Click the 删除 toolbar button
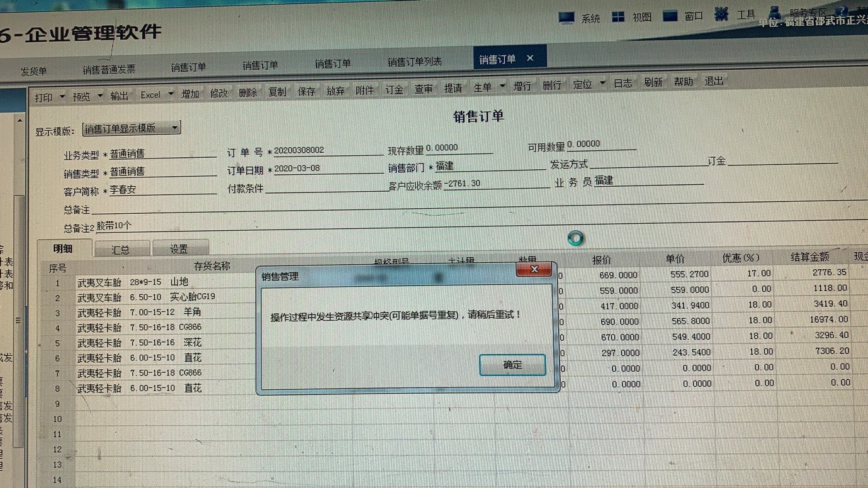Viewport: 868px width, 488px height. click(248, 92)
